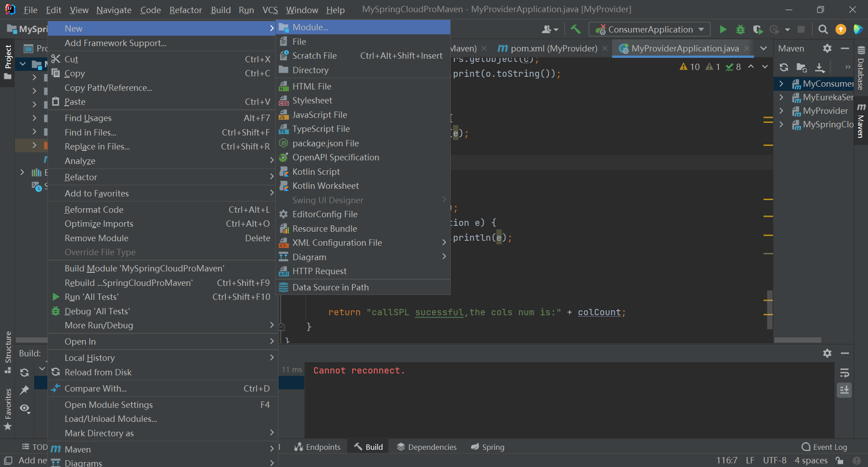Toggle soft-wrap in Build output
The width and height of the screenshot is (868, 467).
click(844, 373)
